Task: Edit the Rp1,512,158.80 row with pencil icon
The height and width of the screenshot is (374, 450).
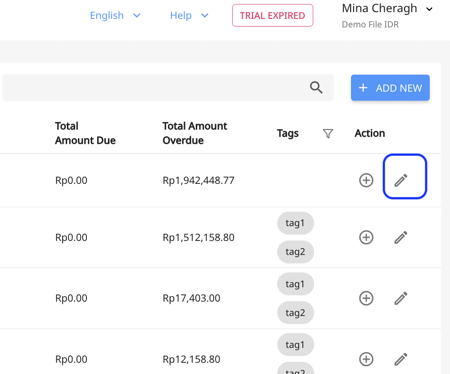Action: point(401,237)
